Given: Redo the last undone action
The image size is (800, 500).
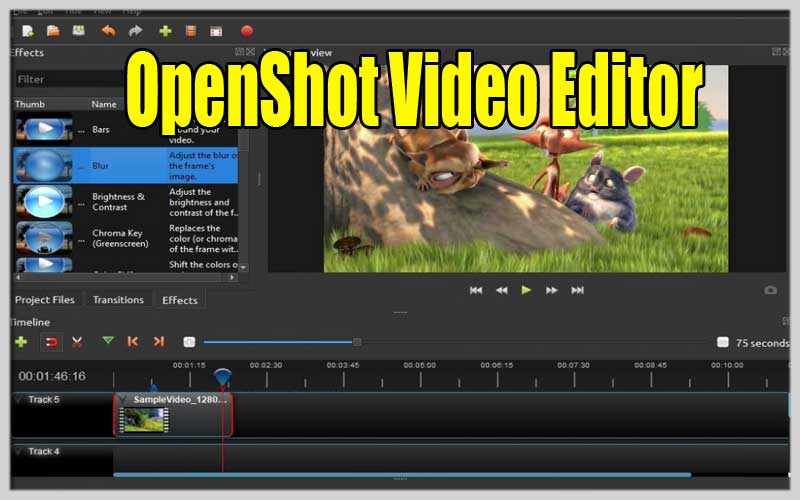Looking at the screenshot, I should 135,31.
